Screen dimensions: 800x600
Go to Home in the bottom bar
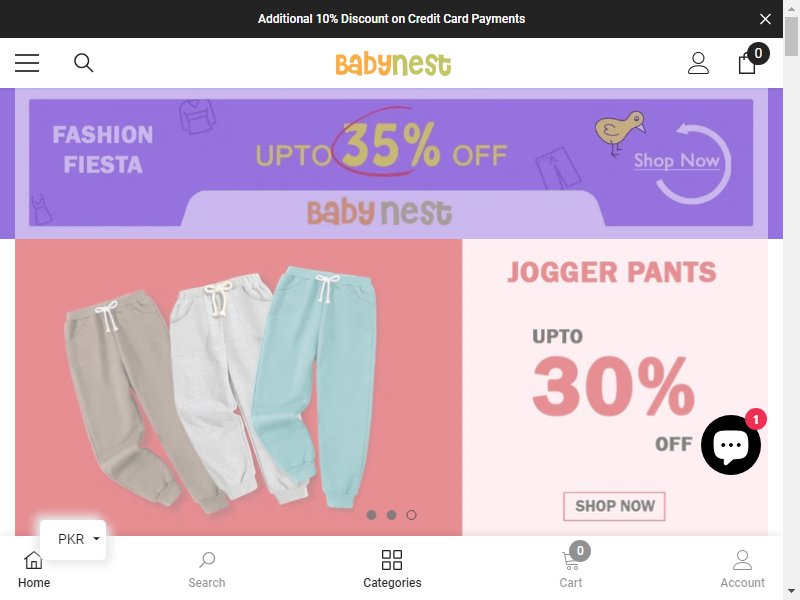pos(34,569)
